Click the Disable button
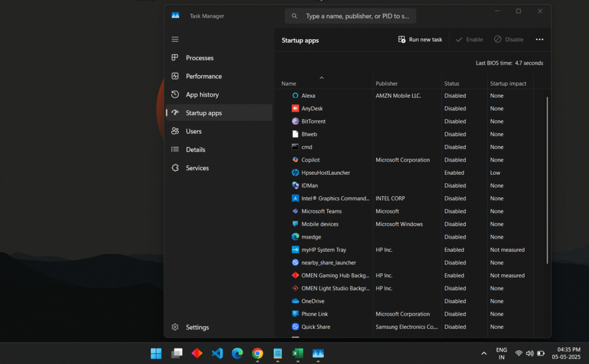Image resolution: width=589 pixels, height=364 pixels. click(x=508, y=40)
